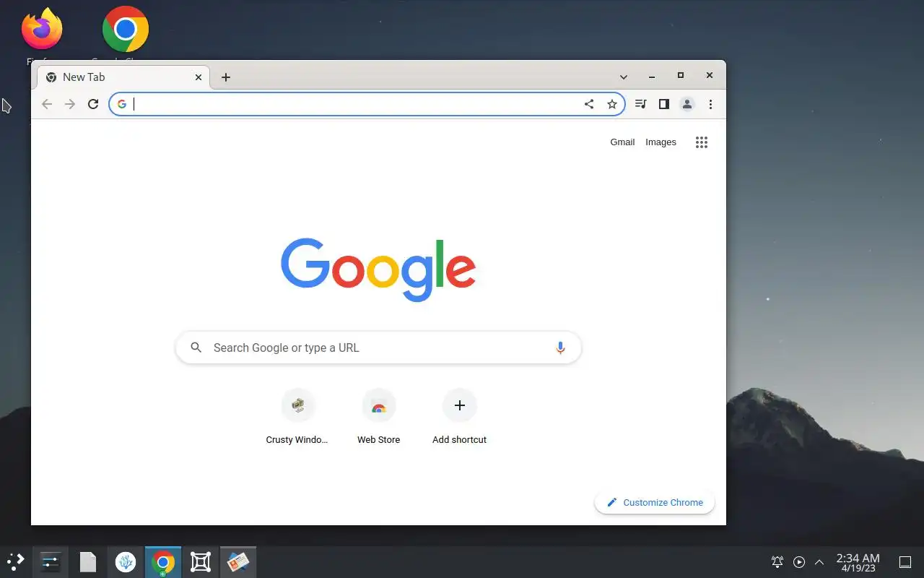Open the rightmost card-icon taskbar app
924x578 pixels.
point(238,562)
